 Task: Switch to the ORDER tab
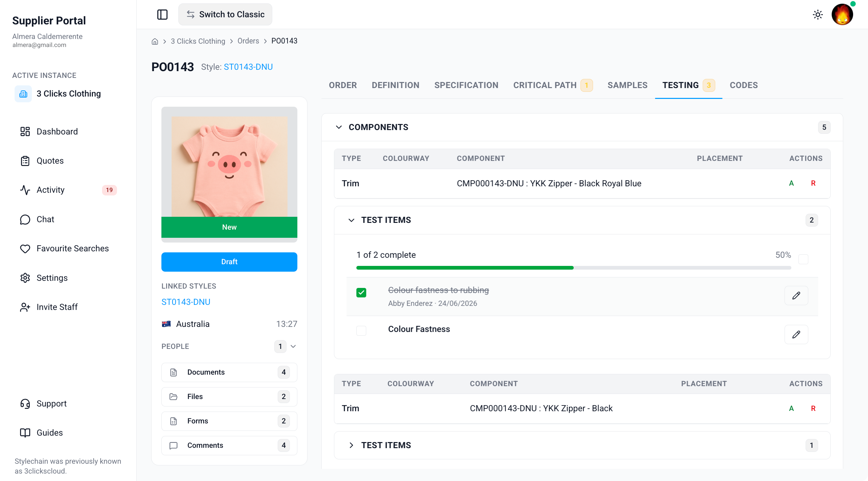coord(343,85)
